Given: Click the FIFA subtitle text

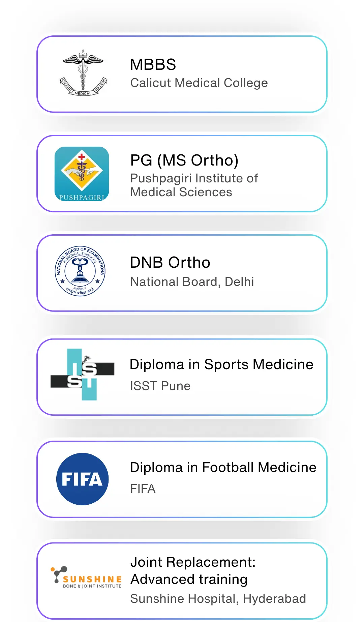Looking at the screenshot, I should [x=143, y=489].
